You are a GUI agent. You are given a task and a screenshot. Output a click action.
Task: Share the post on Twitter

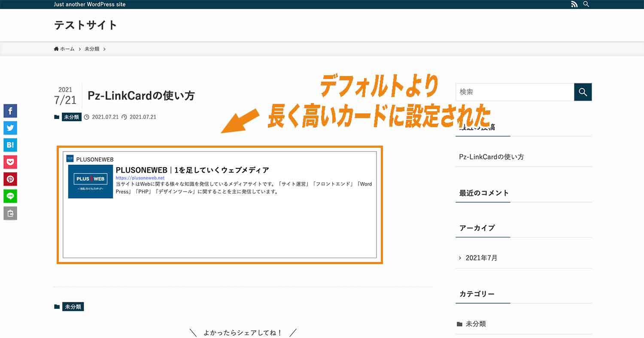click(10, 128)
